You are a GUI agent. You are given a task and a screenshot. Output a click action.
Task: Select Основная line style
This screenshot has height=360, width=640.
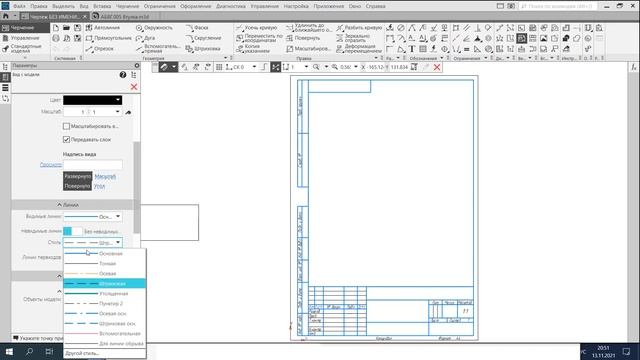pos(104,253)
